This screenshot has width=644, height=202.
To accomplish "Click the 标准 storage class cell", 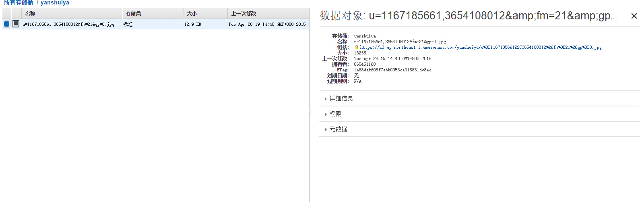I will click(x=128, y=24).
